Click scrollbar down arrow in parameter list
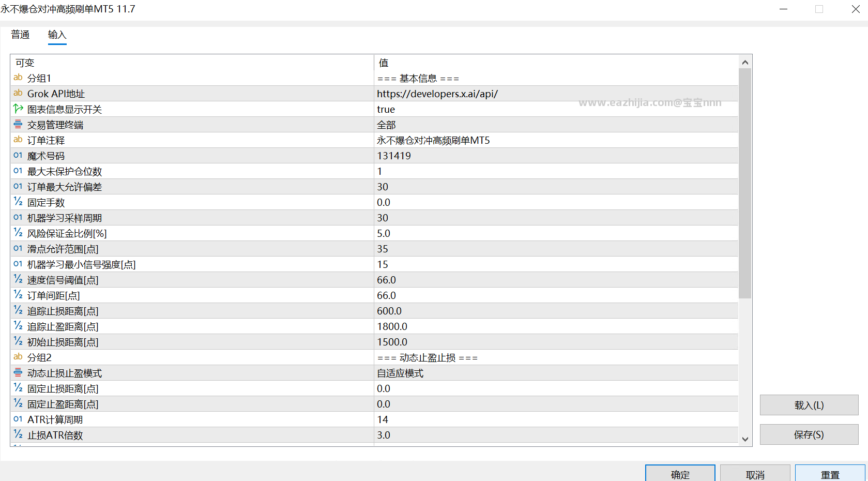The height and width of the screenshot is (481, 868). (745, 439)
